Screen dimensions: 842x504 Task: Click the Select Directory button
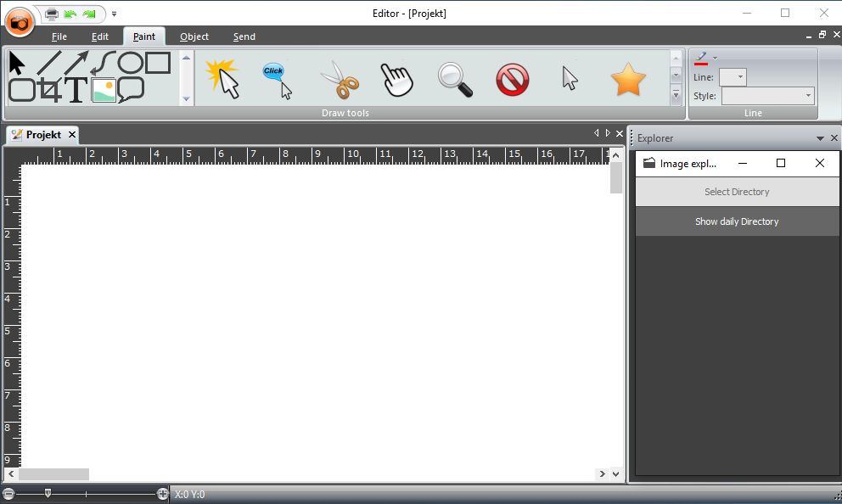[x=737, y=192]
